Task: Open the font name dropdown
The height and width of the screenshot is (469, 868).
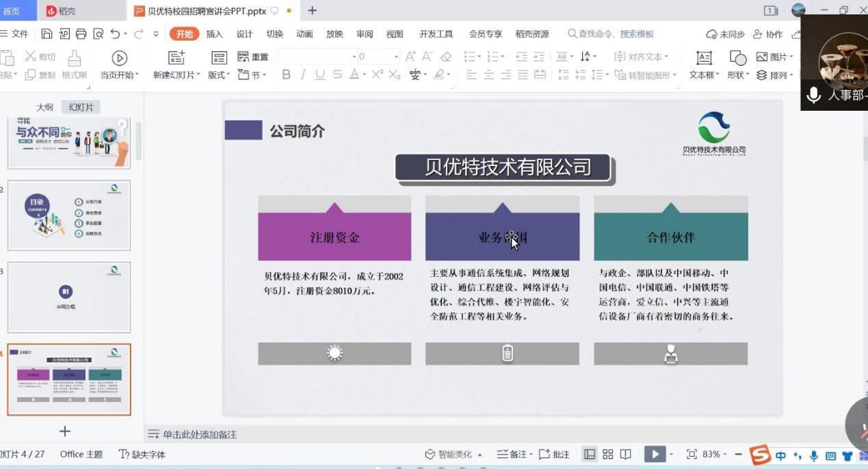Action: 354,57
